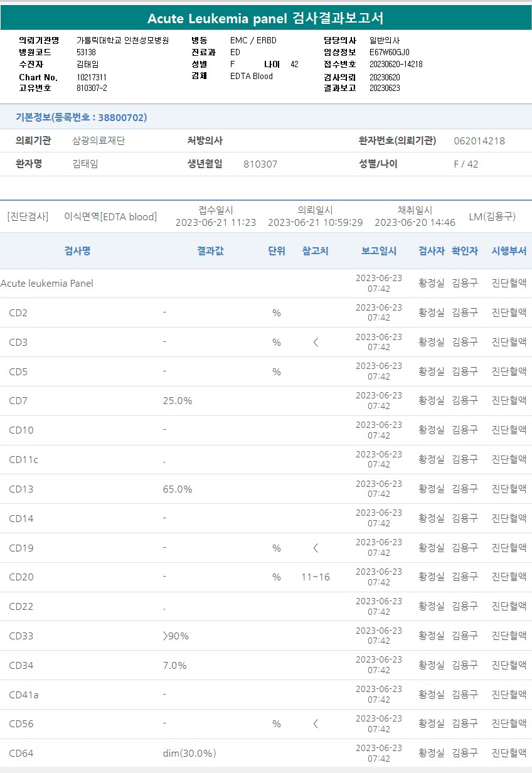Click the 기본정보(등록번호 : 38800702) heading
The width and height of the screenshot is (532, 773).
(82, 117)
